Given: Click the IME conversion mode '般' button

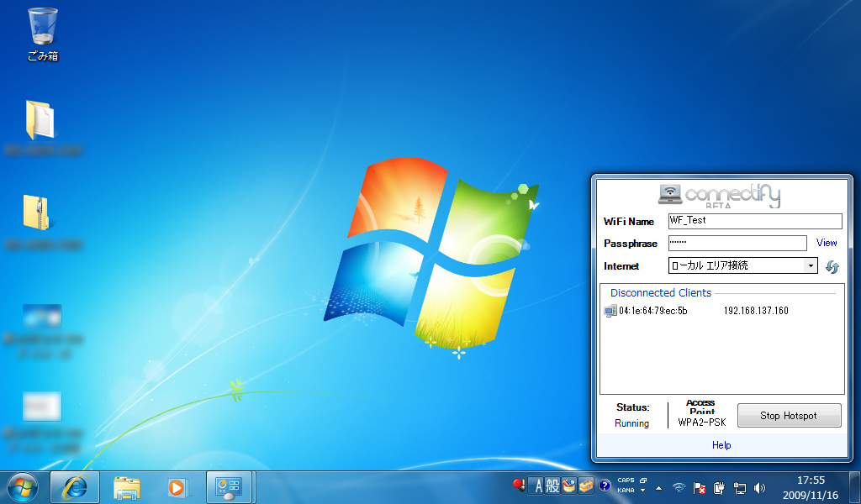Looking at the screenshot, I should click(552, 486).
